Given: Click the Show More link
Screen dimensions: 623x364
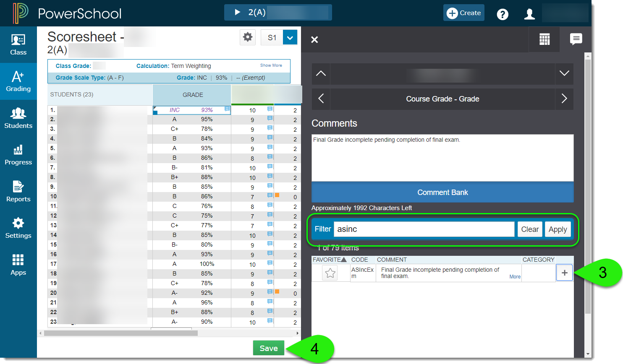Looking at the screenshot, I should (x=271, y=65).
